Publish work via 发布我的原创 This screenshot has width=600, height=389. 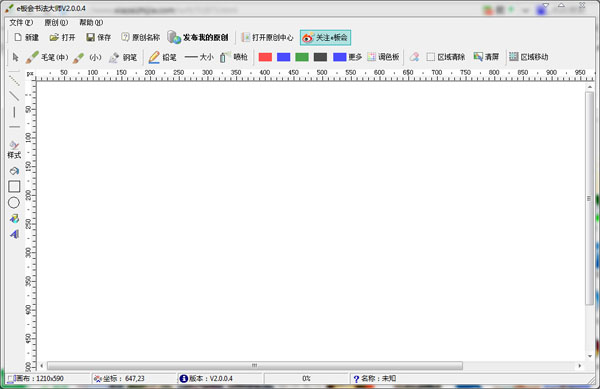pyautogui.click(x=198, y=37)
